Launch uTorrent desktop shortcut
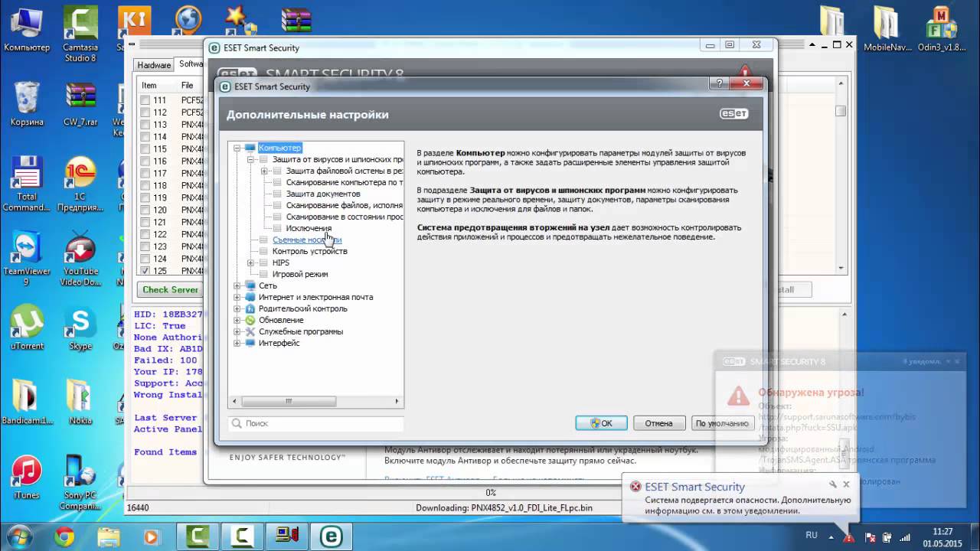 pos(27,328)
